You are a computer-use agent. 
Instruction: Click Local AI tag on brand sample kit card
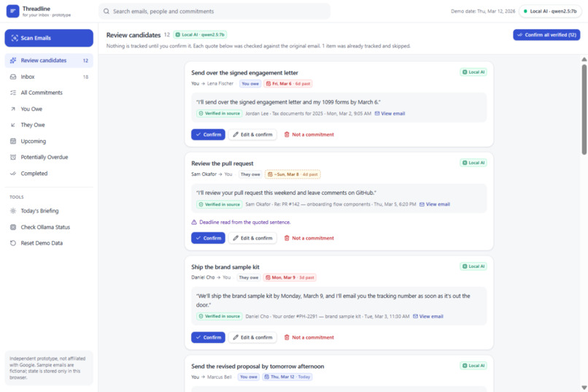point(473,266)
